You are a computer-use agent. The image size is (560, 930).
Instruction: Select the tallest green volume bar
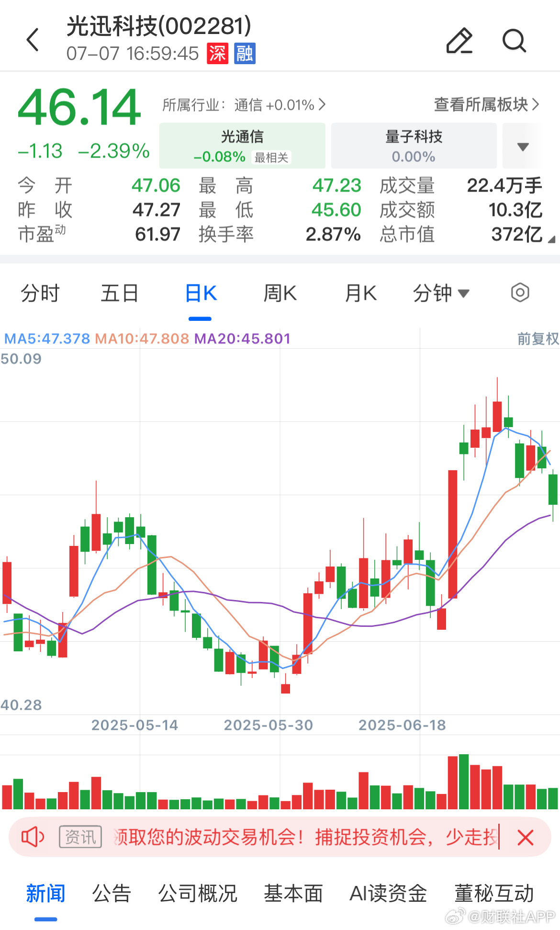(464, 782)
